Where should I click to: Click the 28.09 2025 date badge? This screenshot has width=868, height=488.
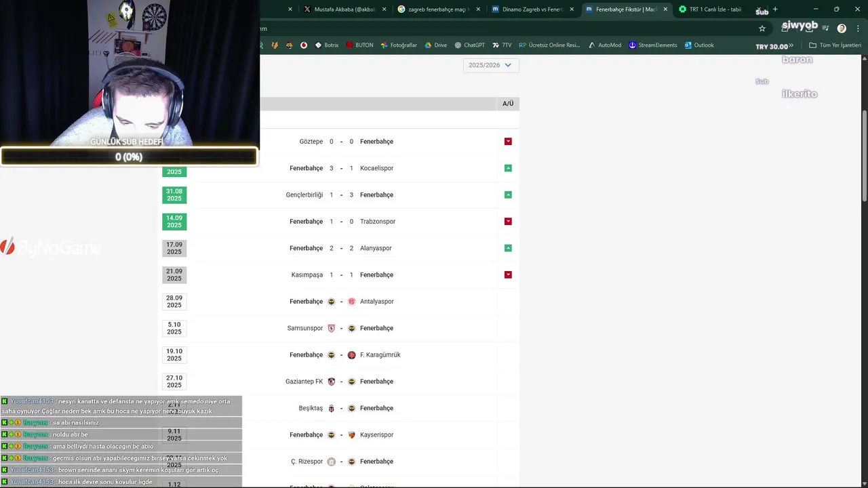click(174, 302)
